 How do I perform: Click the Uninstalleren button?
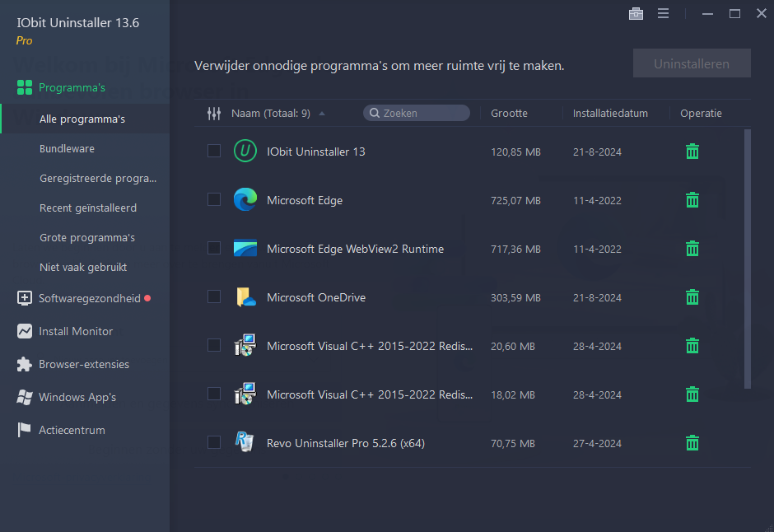click(x=692, y=63)
